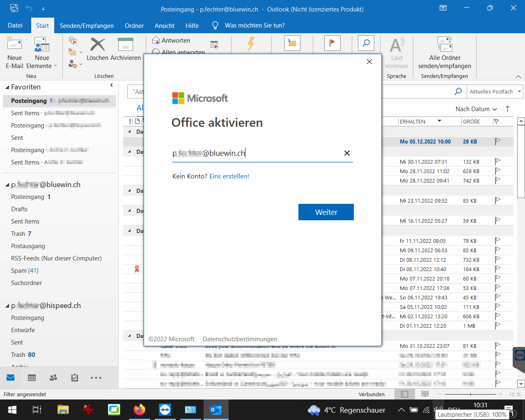This screenshot has height=420, width=525.
Task: Click the red flag Kategorien icon
Action: tap(332, 43)
